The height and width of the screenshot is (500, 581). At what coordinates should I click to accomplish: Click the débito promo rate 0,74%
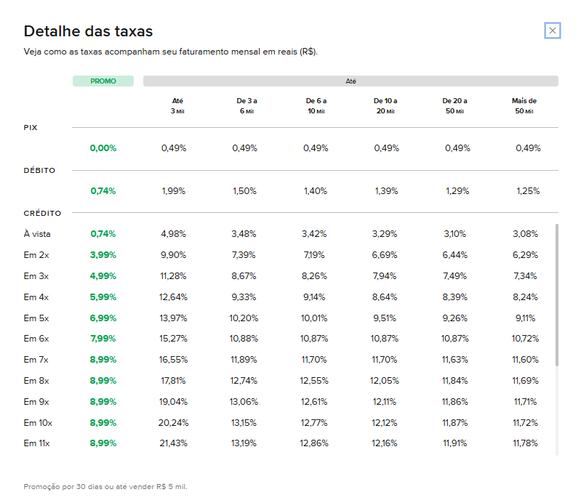pos(103,191)
